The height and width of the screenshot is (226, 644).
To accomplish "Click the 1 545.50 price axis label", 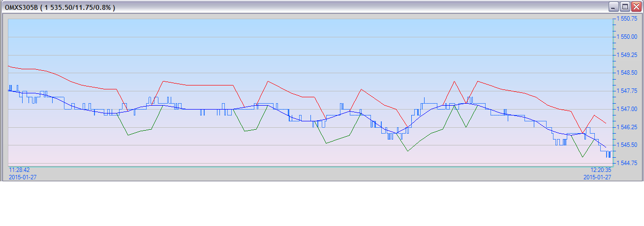I will pos(627,145).
